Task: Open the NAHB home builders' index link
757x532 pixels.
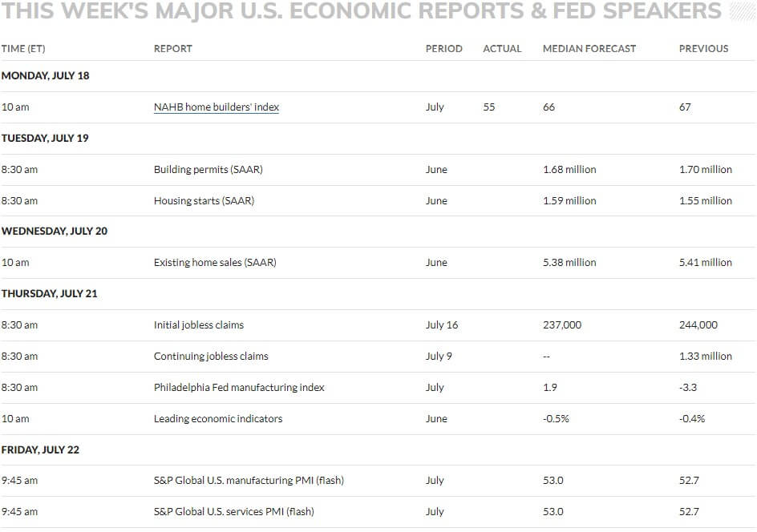Action: pyautogui.click(x=217, y=107)
